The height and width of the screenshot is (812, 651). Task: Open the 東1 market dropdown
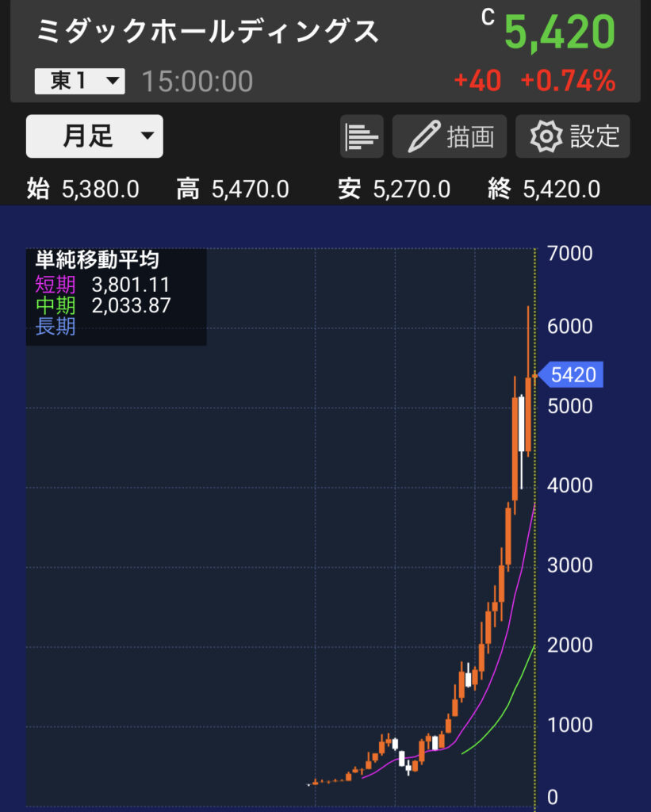[x=80, y=82]
